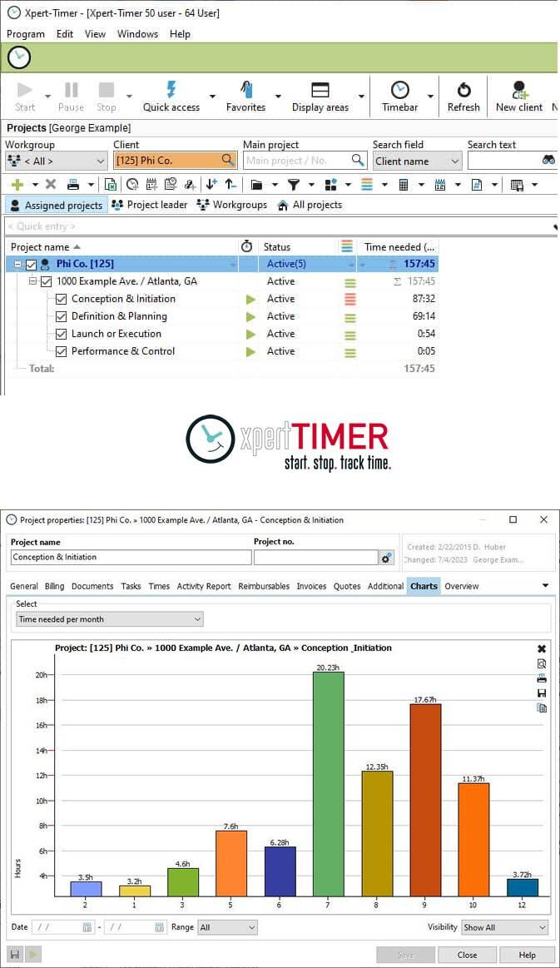Viewport: 560px width, 968px height.
Task: Click the New client icon
Action: point(520,90)
